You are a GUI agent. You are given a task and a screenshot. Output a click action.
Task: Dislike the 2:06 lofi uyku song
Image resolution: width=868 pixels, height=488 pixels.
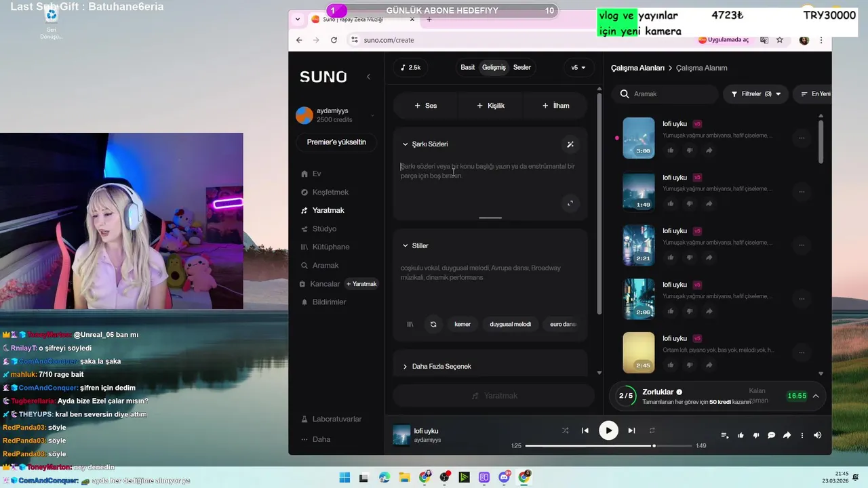[x=690, y=311]
